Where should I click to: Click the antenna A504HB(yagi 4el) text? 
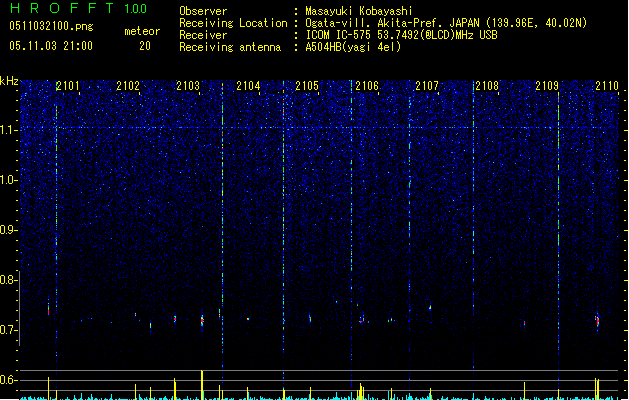353,47
